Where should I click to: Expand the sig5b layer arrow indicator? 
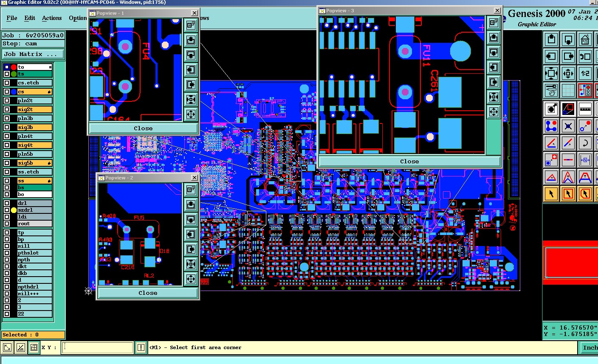[49, 163]
